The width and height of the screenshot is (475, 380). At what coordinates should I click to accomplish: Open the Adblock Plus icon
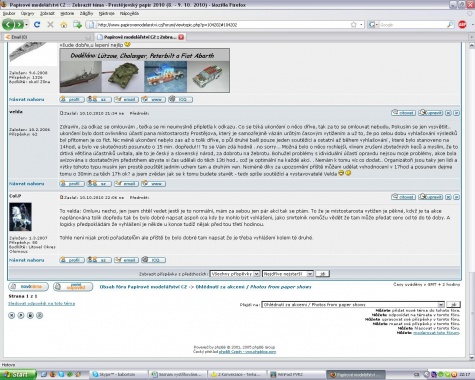(x=462, y=24)
